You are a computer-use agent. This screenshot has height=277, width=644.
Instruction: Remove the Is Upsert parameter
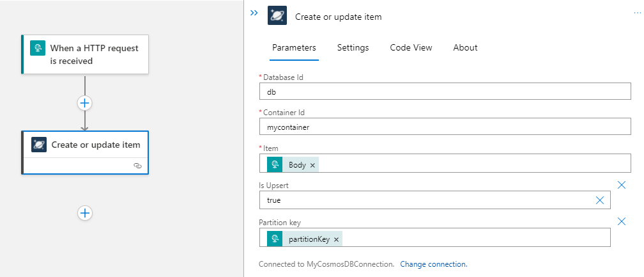pos(622,185)
